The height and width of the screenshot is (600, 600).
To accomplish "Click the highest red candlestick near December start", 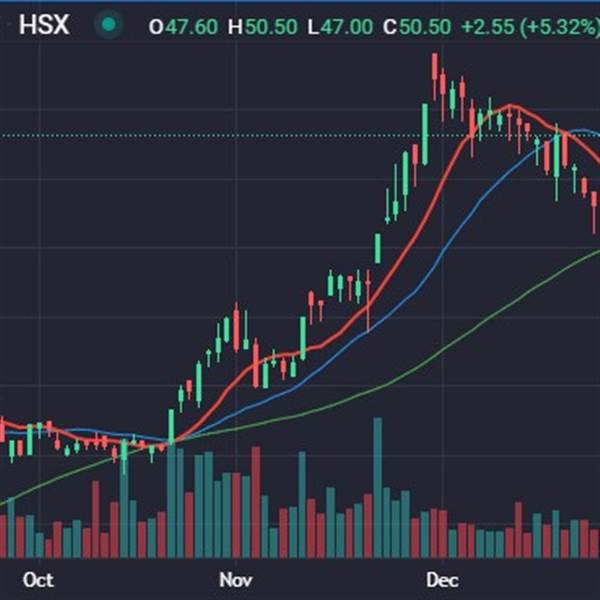I will pos(435,77).
